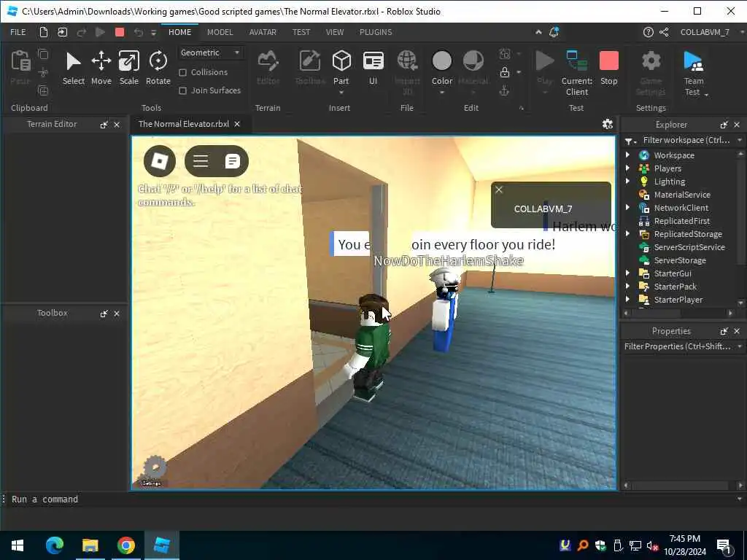Open the in-game hamburger menu
The height and width of the screenshot is (560, 747).
pos(201,161)
